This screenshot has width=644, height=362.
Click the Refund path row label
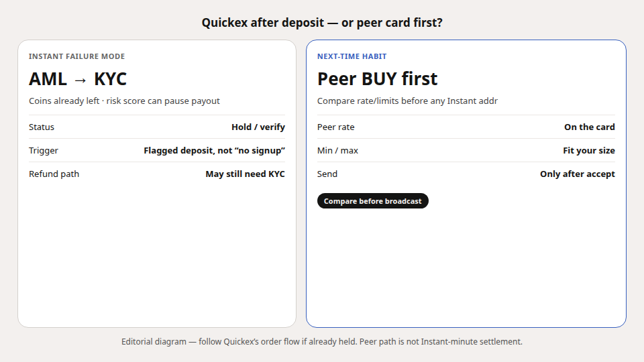pos(54,174)
